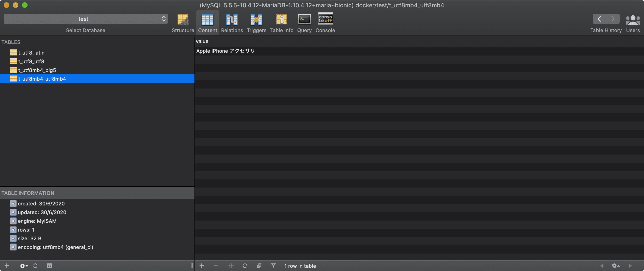Click the updated: 30/6/2020 info row

click(97, 213)
